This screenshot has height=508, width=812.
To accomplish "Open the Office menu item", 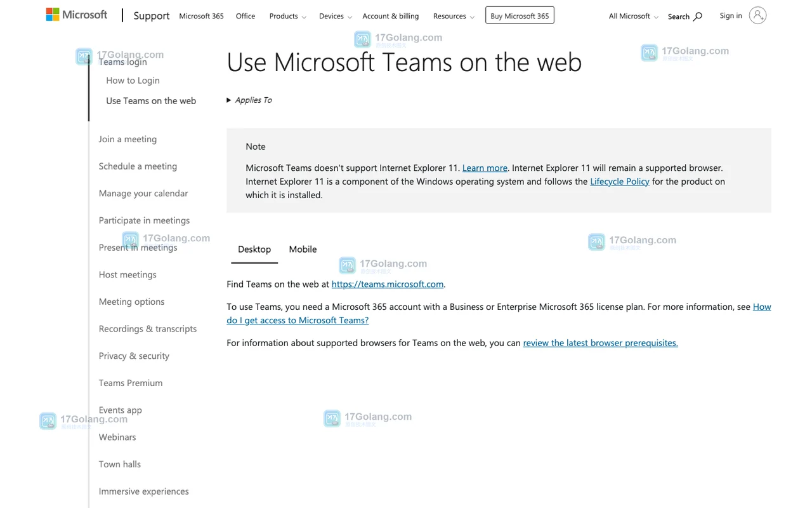I will [x=246, y=17].
